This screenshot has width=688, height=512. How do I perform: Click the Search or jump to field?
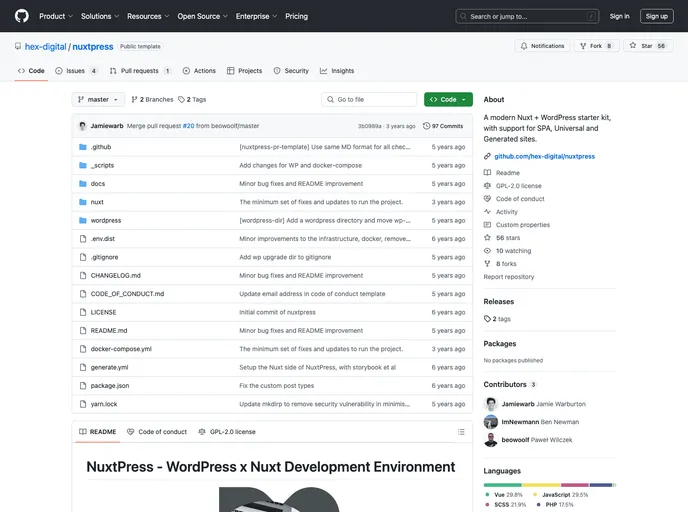point(527,16)
